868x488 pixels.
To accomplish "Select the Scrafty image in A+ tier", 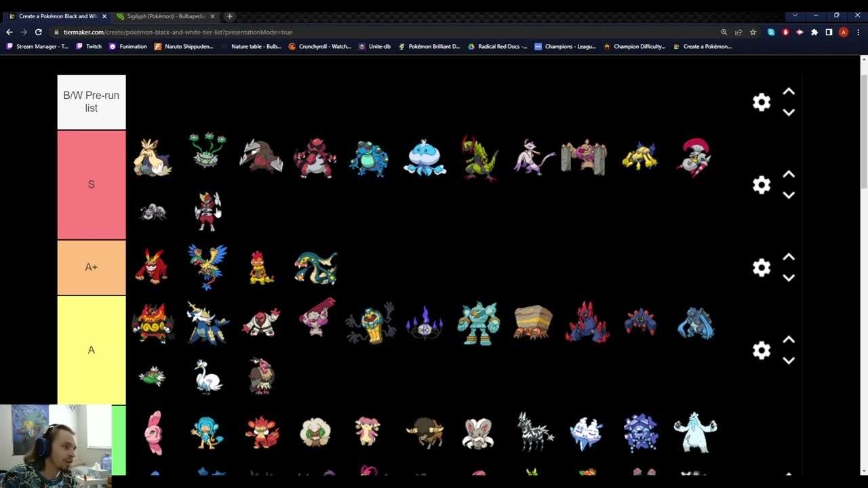I will [261, 267].
